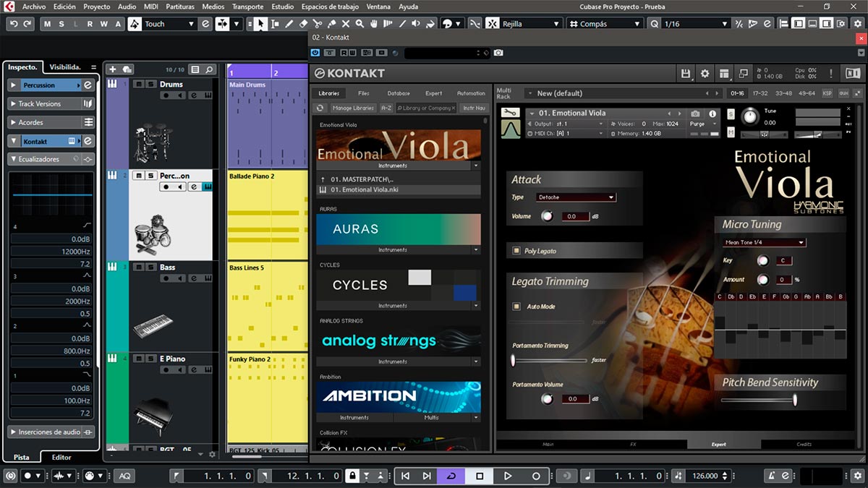
Task: Click the Kontakt wrench edit icon
Action: (511, 113)
